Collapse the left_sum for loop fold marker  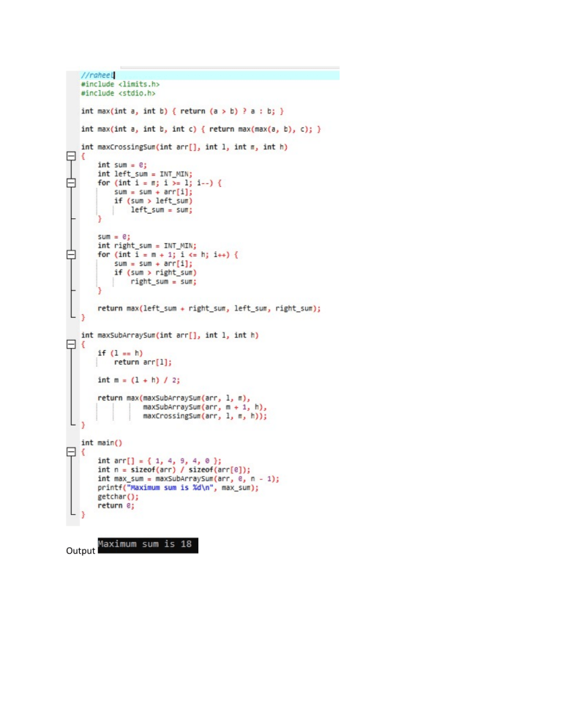(71, 183)
